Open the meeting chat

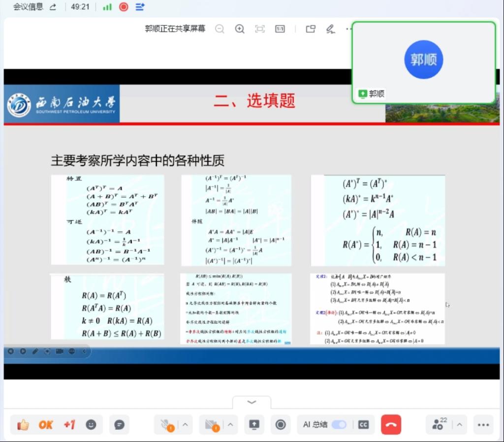(119, 425)
